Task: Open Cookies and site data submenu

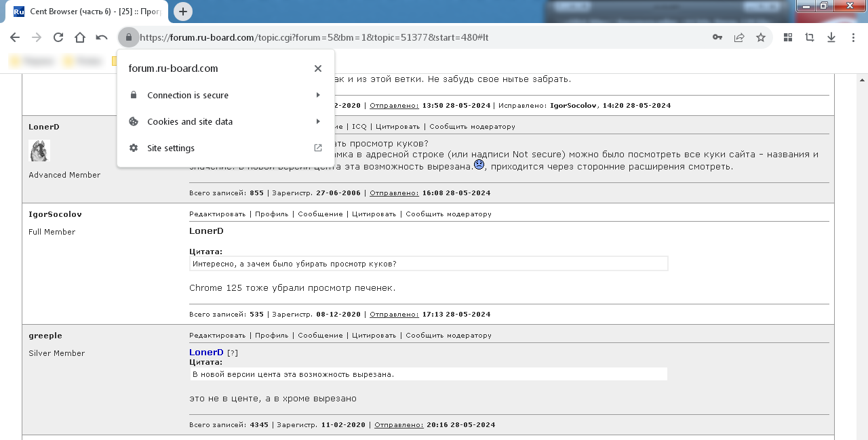Action: click(226, 121)
